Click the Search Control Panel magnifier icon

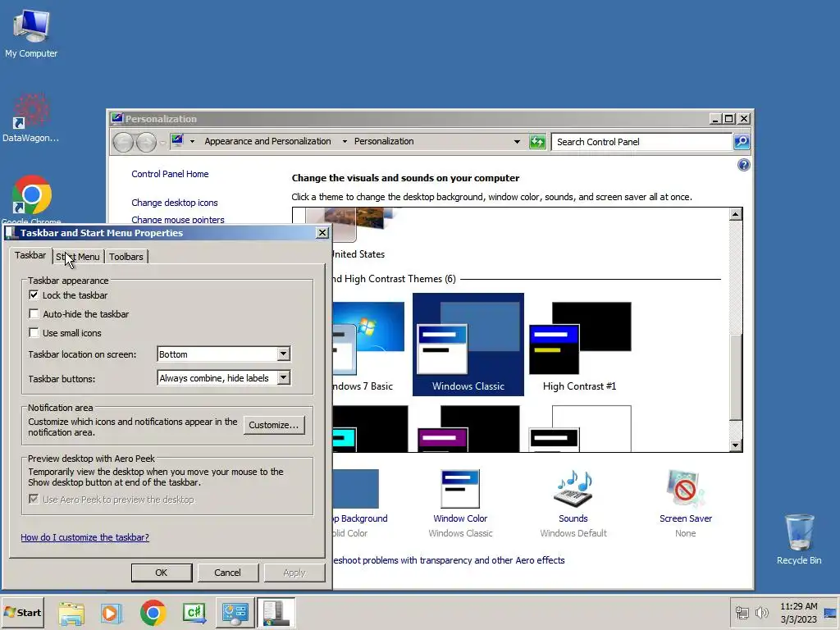pyautogui.click(x=742, y=142)
